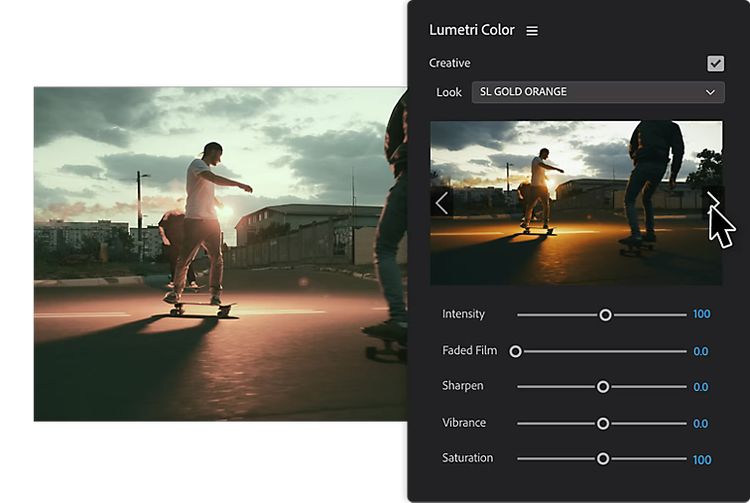Click the Sharpen slider handle
This screenshot has width=750, height=503.
(x=603, y=387)
